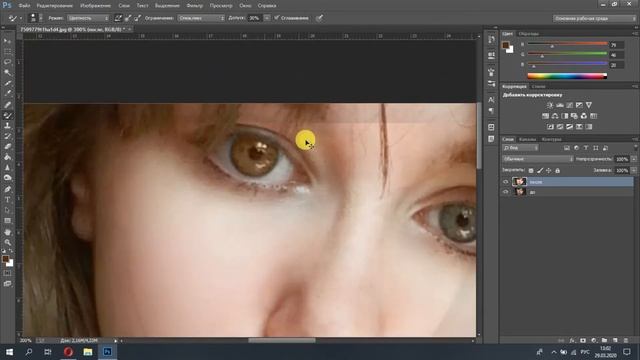
Task: Open the layer blend mode dropdown
Action: point(537,159)
